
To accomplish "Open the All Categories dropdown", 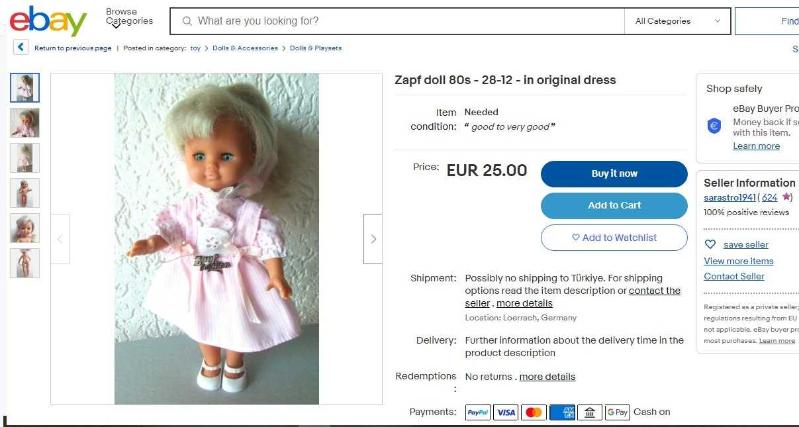I will [x=677, y=21].
